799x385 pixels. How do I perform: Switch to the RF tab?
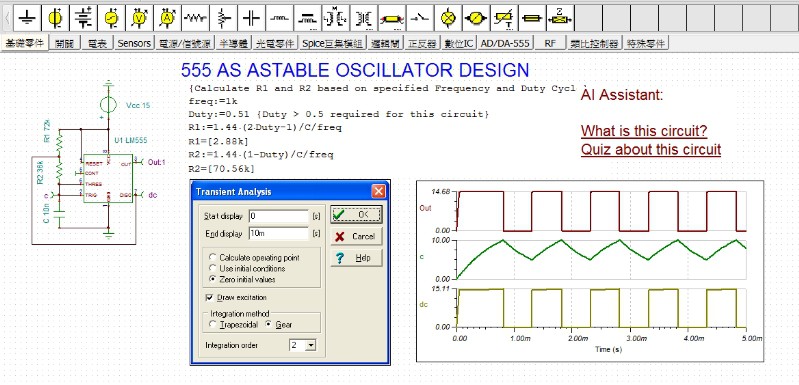(x=550, y=43)
